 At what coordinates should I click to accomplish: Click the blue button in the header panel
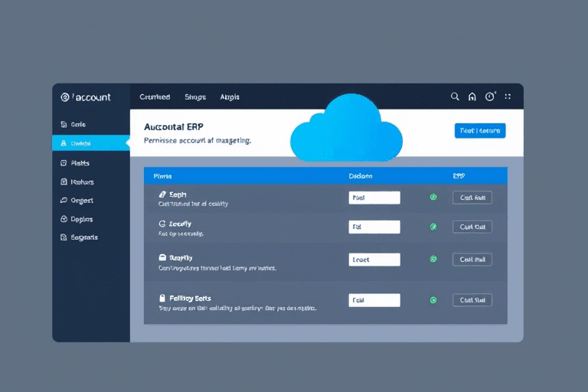coord(480,131)
